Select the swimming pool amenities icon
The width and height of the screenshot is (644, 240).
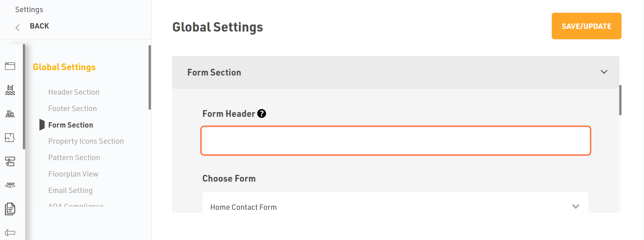click(10, 90)
